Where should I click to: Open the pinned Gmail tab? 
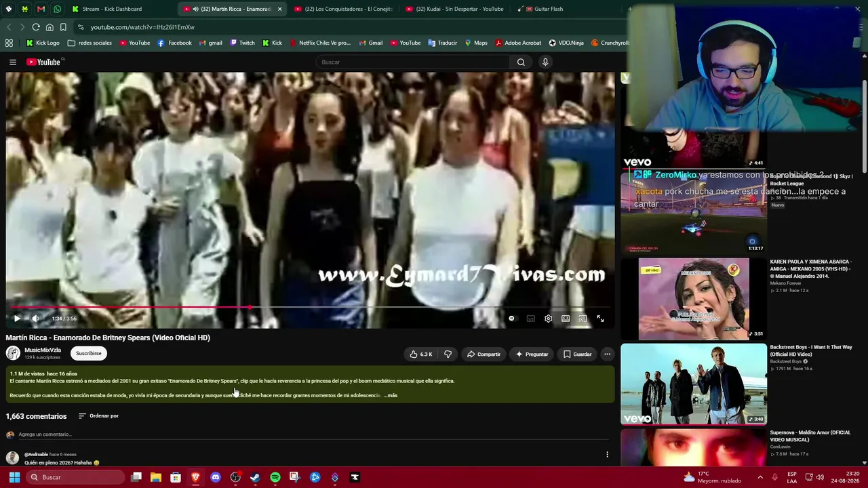pos(41,9)
